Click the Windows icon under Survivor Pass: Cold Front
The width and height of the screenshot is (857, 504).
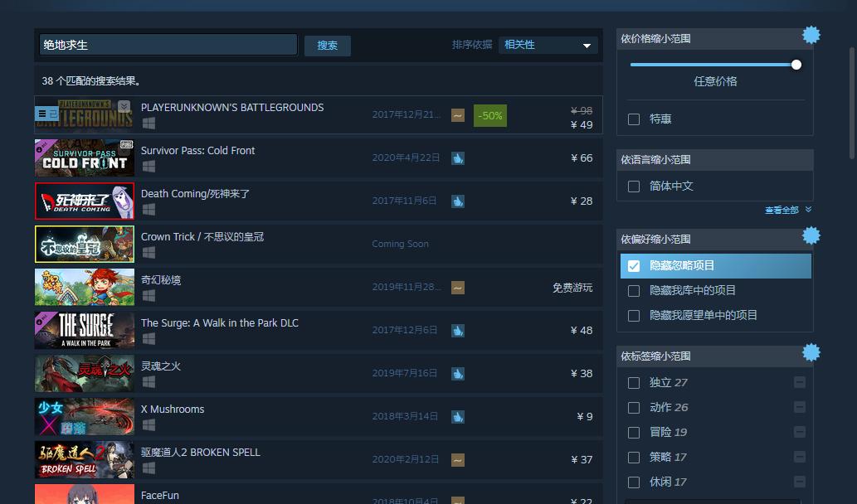coord(149,167)
